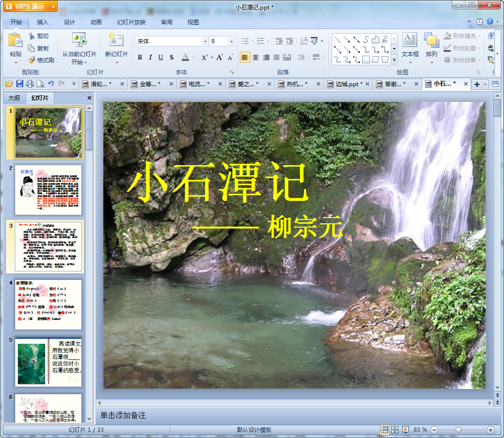Toggle text shadow S button
Viewport: 504px width, 438px height.
(171, 57)
